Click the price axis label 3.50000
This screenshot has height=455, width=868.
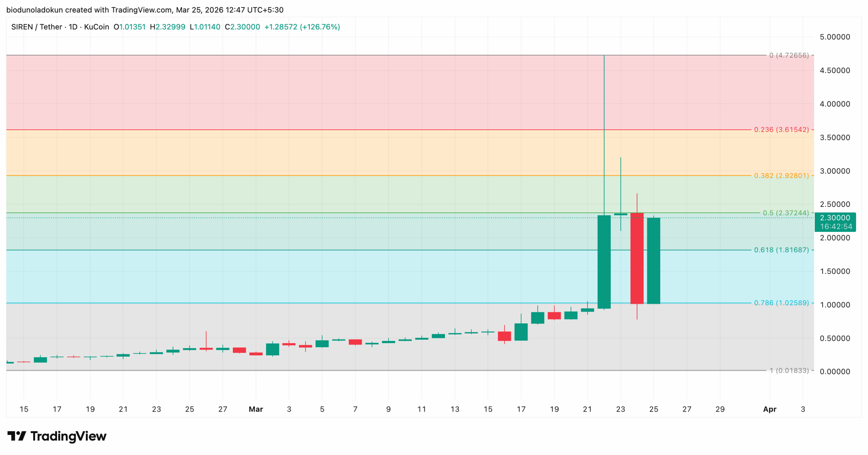835,138
